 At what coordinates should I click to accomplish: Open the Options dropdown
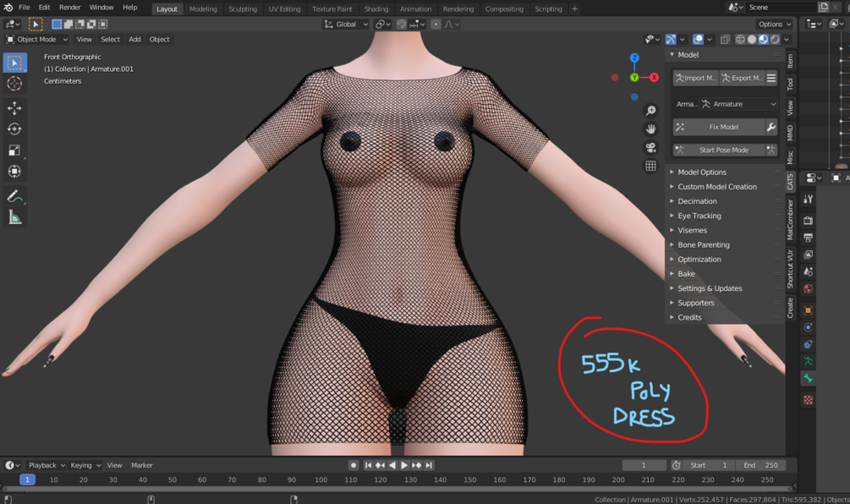click(x=775, y=25)
